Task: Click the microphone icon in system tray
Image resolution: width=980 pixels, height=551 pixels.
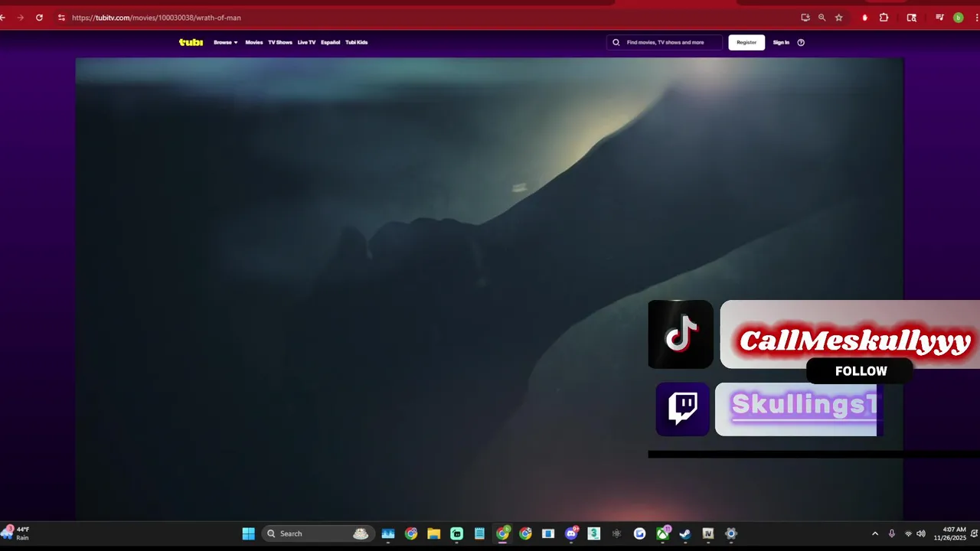Action: tap(892, 533)
